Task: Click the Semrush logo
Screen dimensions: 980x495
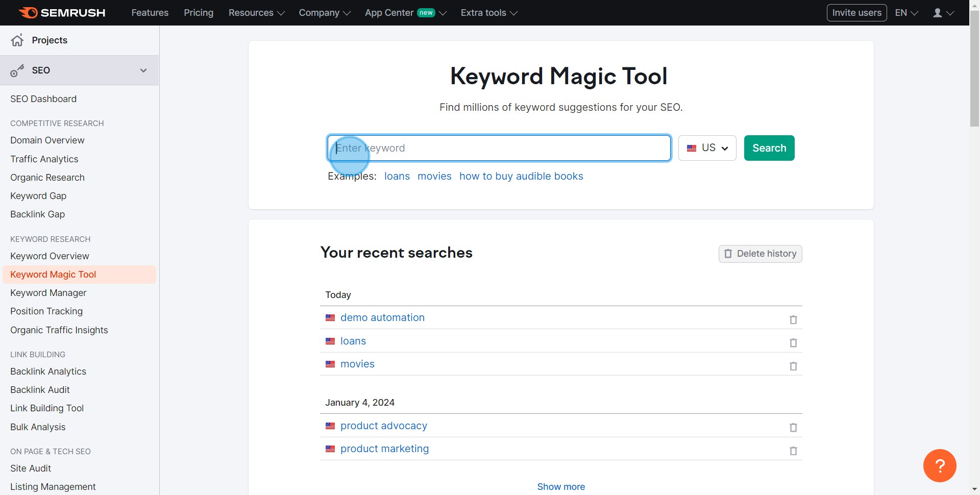Action: (x=62, y=13)
